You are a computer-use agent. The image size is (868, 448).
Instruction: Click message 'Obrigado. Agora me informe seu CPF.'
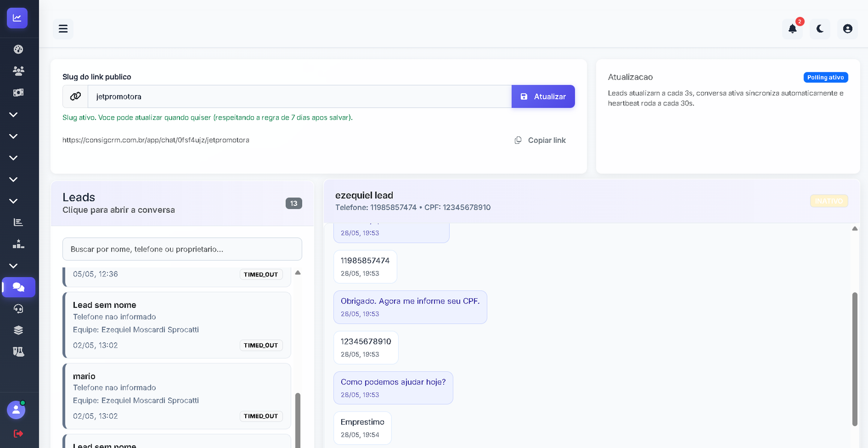coord(410,307)
